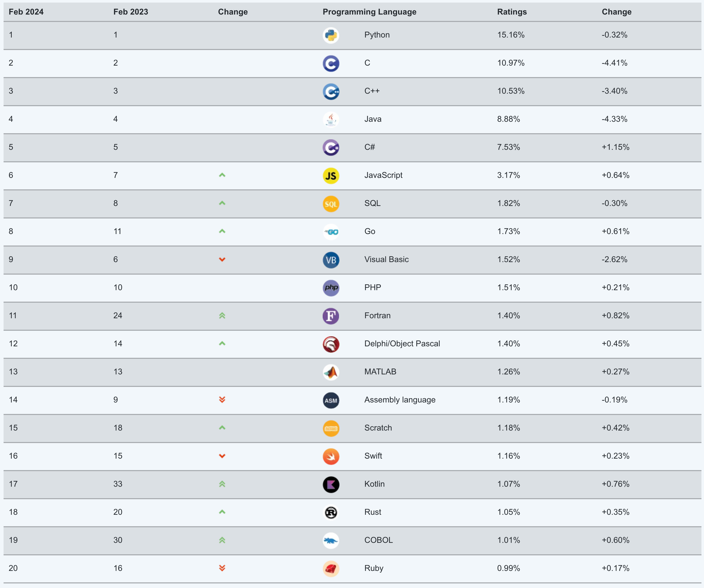Click the Go language logo icon
This screenshot has height=588, width=704.
(x=331, y=232)
